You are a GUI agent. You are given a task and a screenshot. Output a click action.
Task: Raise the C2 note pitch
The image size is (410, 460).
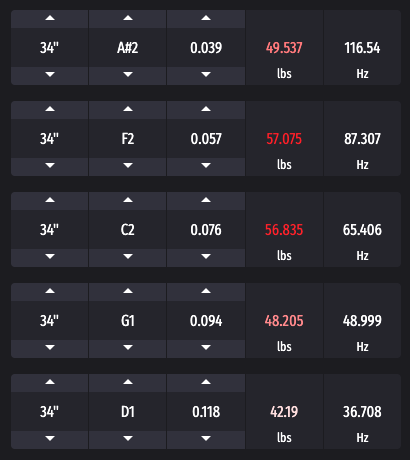pos(128,201)
